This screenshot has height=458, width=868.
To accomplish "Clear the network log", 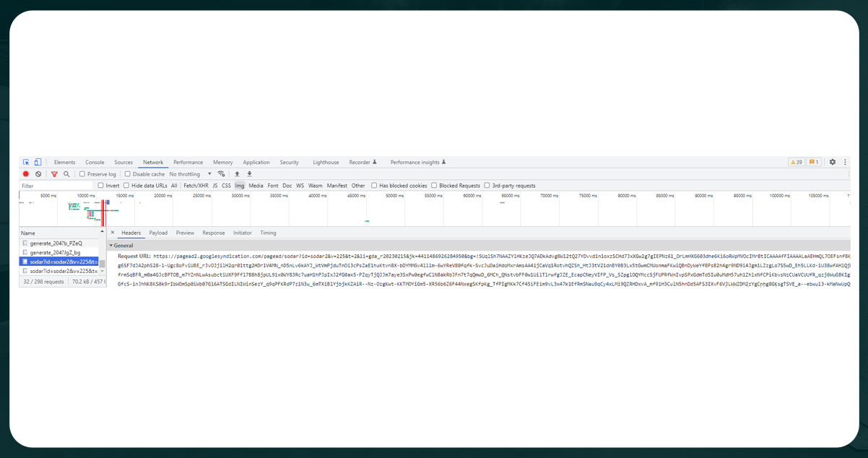I will tap(39, 174).
